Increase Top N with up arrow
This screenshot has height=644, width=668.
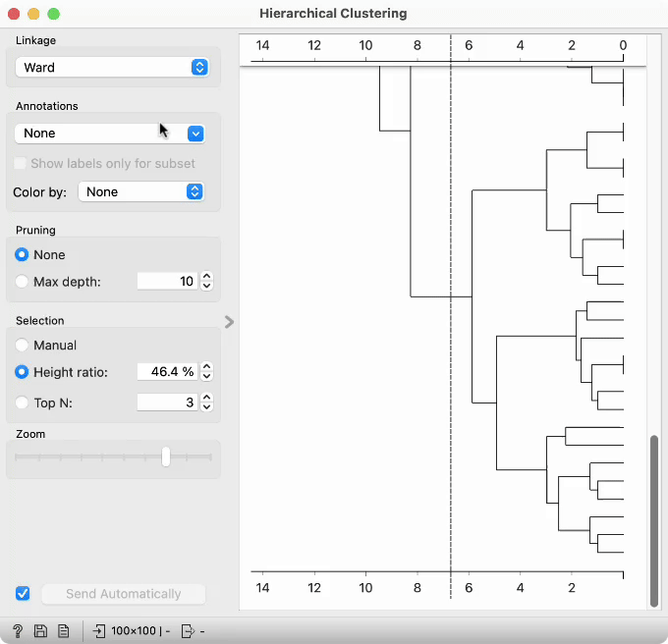pos(206,398)
